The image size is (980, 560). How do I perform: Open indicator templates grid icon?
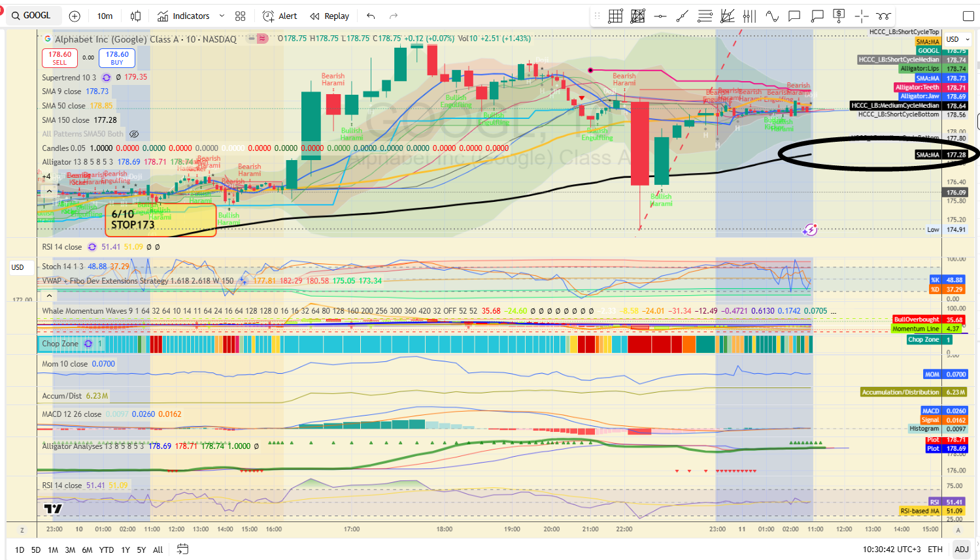pyautogui.click(x=241, y=16)
